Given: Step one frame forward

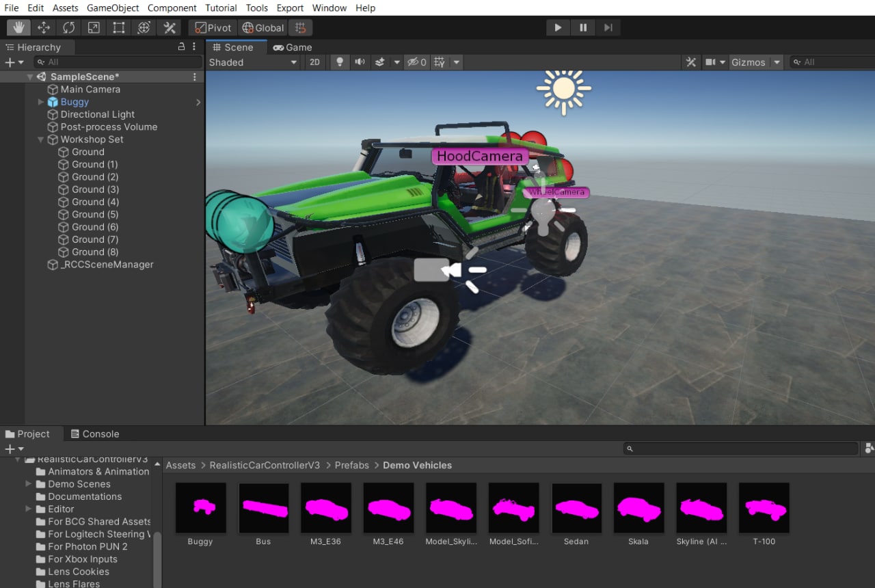Looking at the screenshot, I should [608, 28].
